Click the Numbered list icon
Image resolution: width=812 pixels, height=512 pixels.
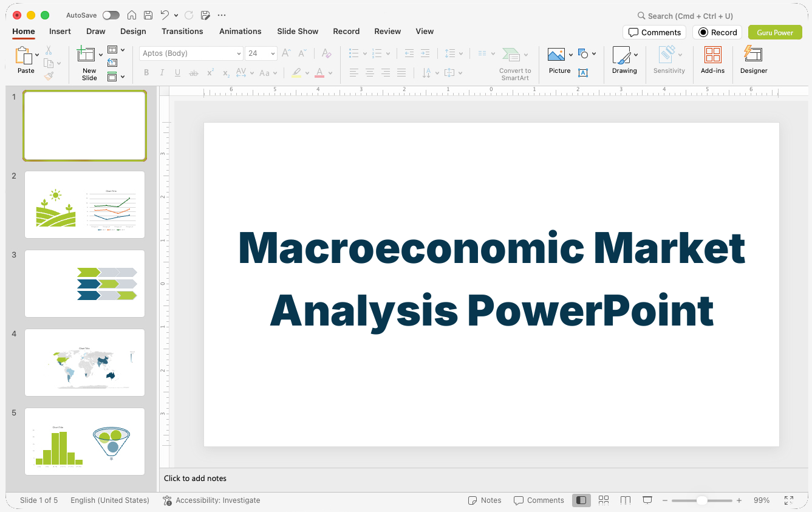(377, 53)
